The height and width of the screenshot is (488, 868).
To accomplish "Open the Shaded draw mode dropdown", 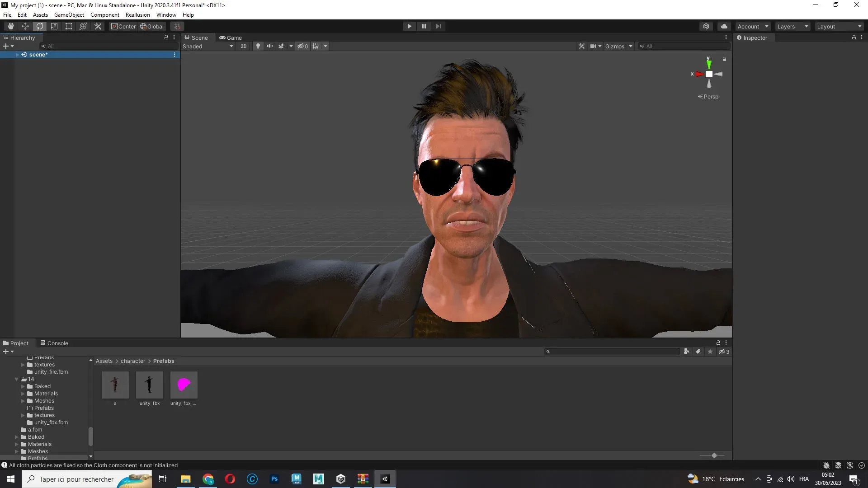I will click(x=208, y=46).
